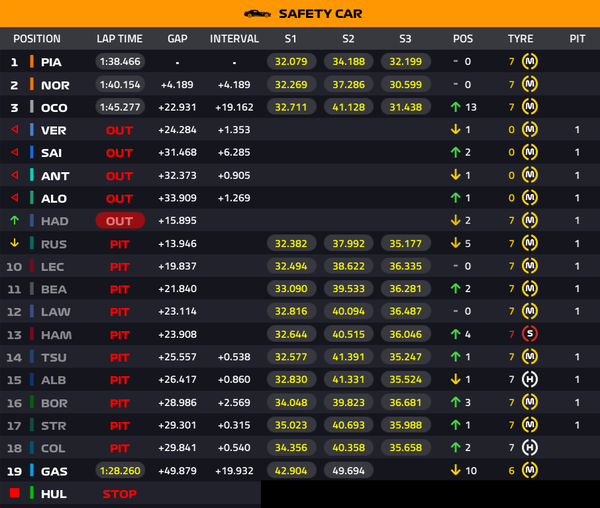
Task: Click the yellow down arrow for GAS
Action: pos(455,470)
